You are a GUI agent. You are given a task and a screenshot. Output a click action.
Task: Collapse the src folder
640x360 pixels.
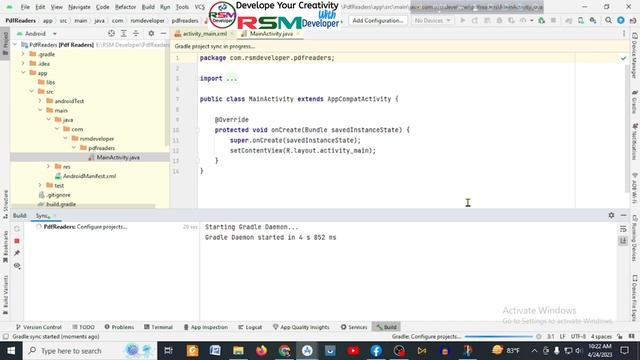coord(32,91)
